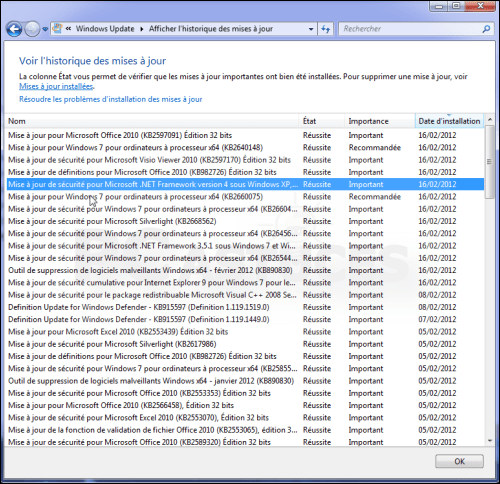Sort by the Nom column header

pos(152,121)
